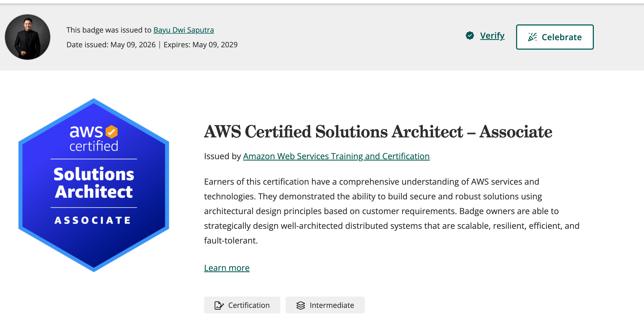Select the Certification tag
Screen dimensions: 644x331
click(x=242, y=305)
